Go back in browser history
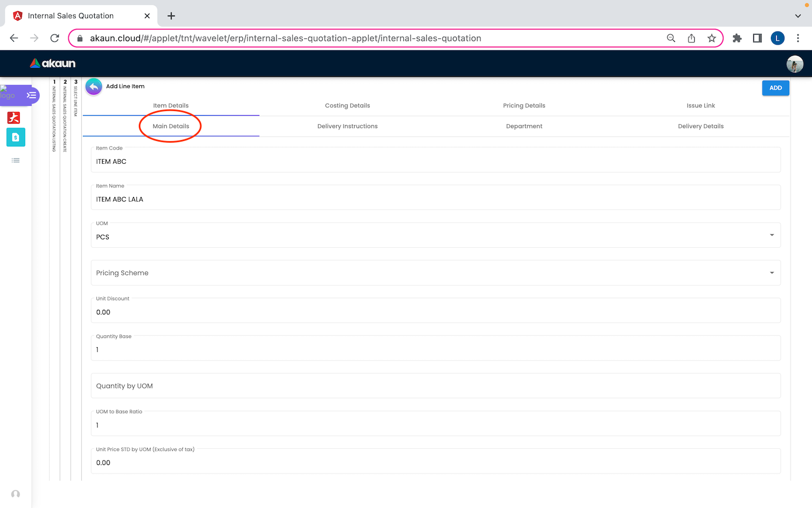This screenshot has height=508, width=812. click(x=14, y=38)
